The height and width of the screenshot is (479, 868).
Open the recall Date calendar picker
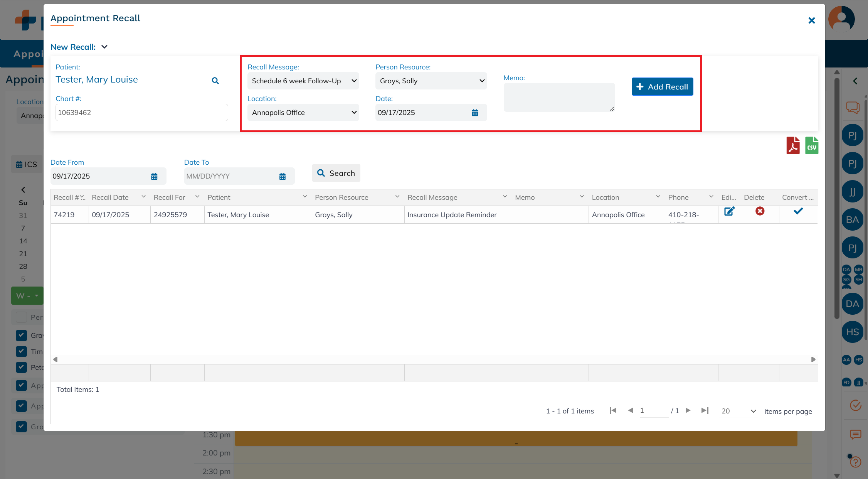coord(475,113)
